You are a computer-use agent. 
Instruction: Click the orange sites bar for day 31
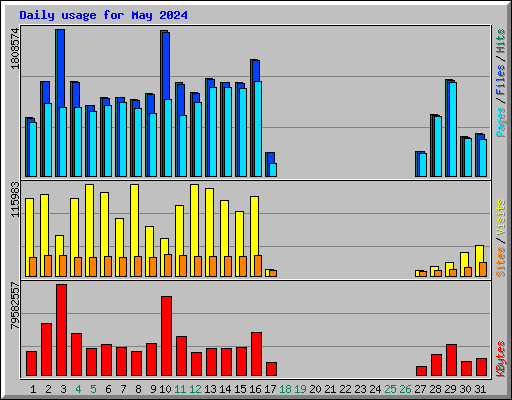pyautogui.click(x=483, y=270)
